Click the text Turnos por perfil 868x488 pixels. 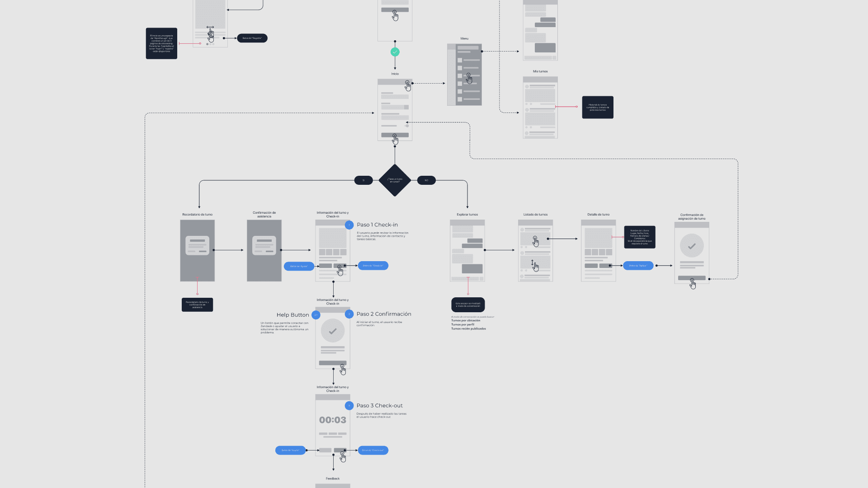(462, 324)
